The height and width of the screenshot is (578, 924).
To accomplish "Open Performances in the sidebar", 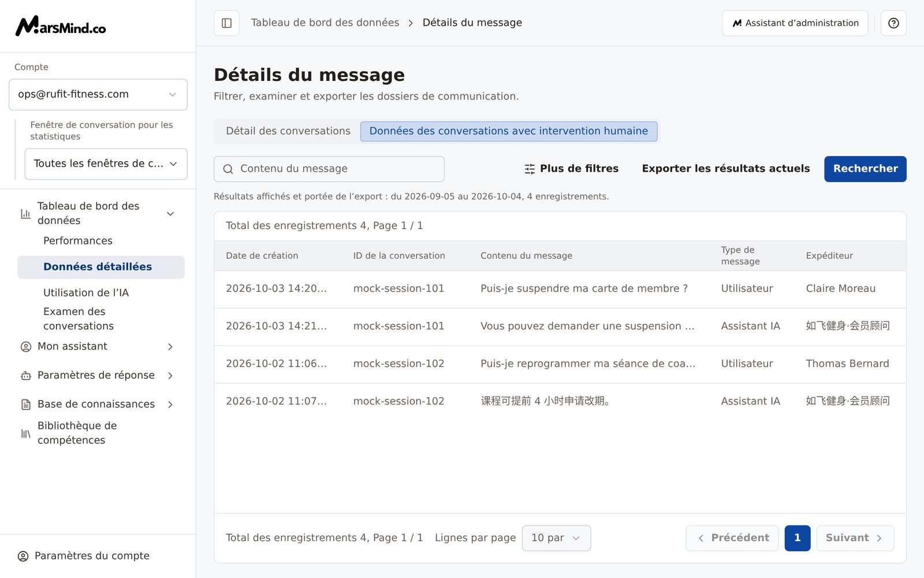I will (x=78, y=241).
